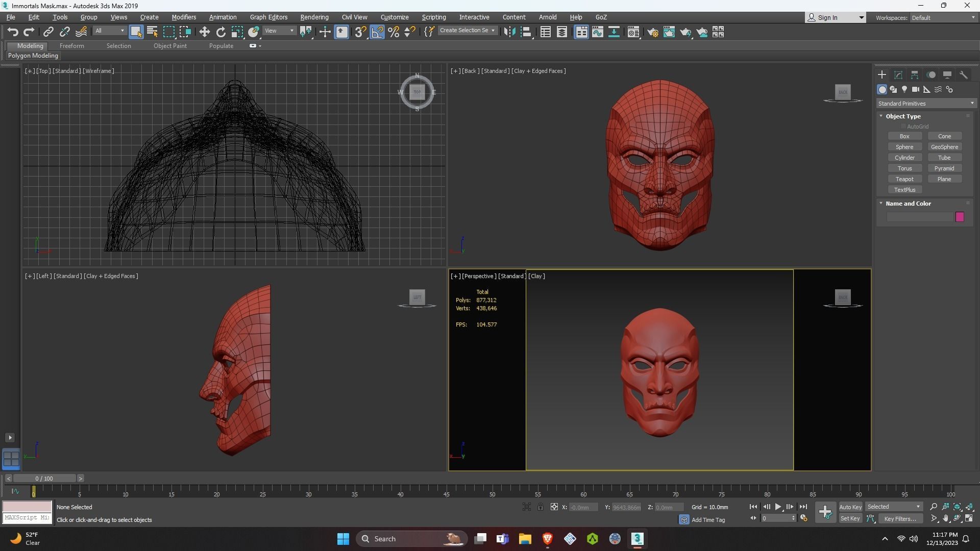Toggle the Angle Snap button
Screen dimensions: 980x551
[x=377, y=32]
